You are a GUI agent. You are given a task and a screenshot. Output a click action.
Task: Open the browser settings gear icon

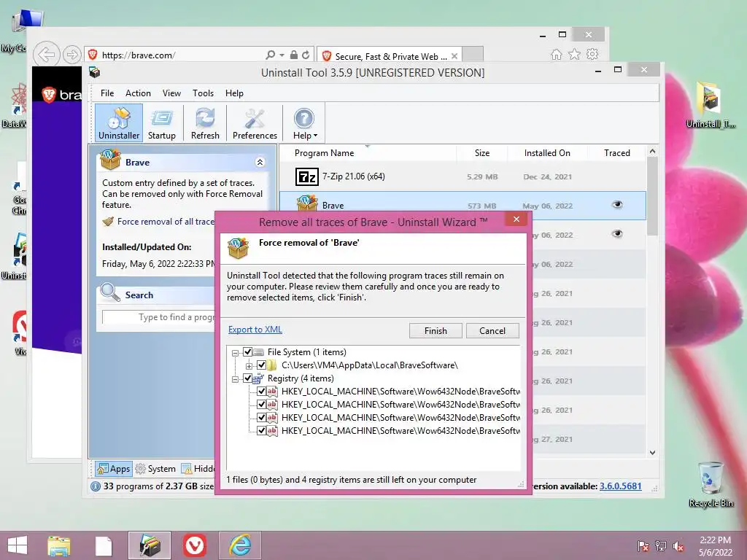[592, 54]
